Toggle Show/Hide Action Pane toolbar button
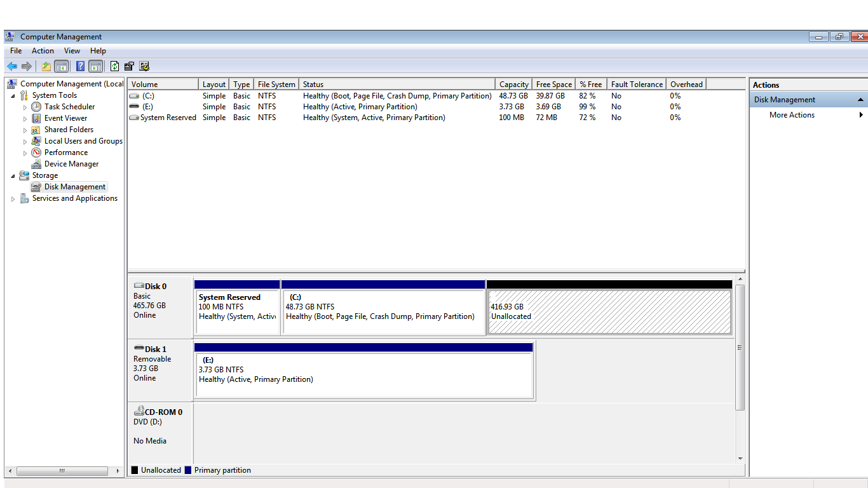Screen dimensions: 868x488 point(96,66)
